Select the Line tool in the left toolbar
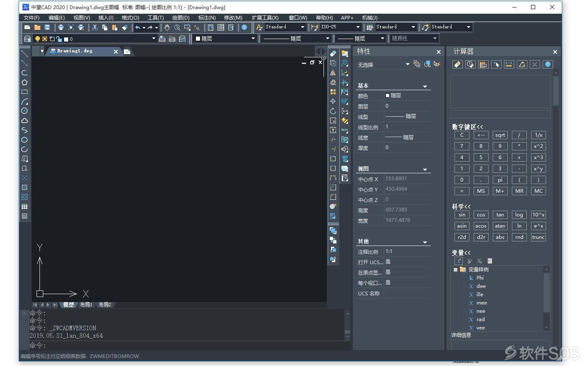Screen dimensions: 588x366 coord(25,54)
